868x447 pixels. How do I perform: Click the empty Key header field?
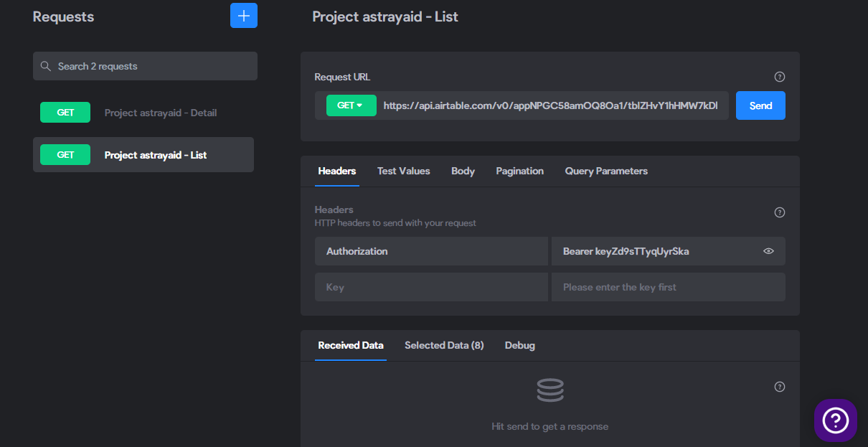pyautogui.click(x=431, y=287)
